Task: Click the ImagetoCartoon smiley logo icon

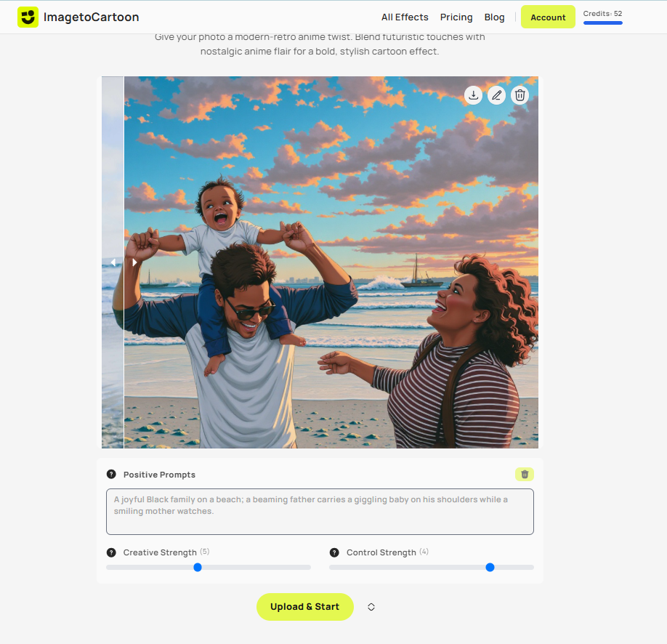Action: [28, 17]
